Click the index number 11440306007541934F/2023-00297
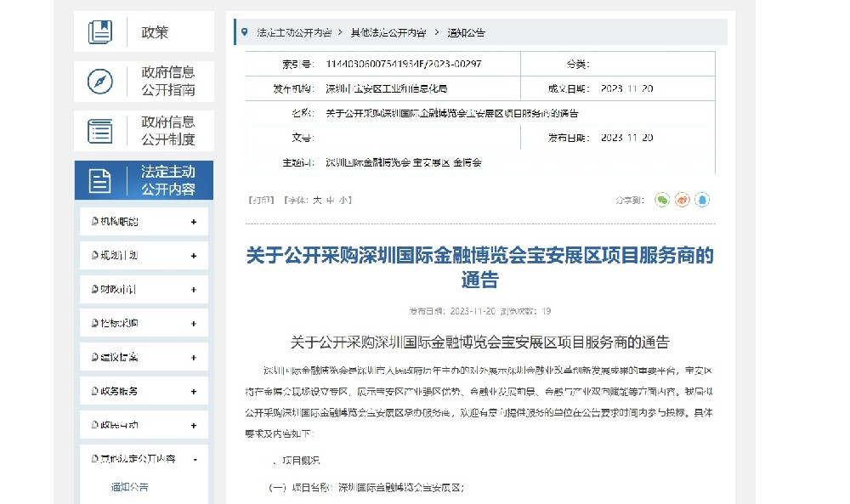This screenshot has width=850, height=504. (x=403, y=64)
